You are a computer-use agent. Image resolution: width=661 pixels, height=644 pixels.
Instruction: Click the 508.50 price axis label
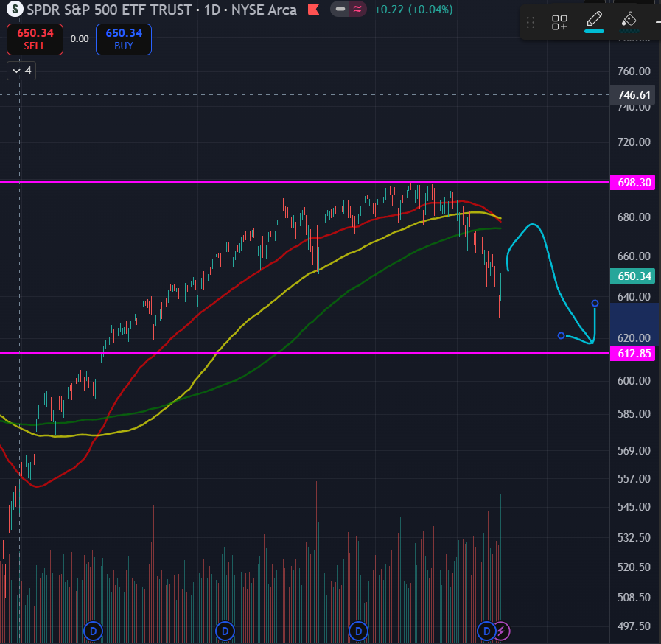click(634, 598)
